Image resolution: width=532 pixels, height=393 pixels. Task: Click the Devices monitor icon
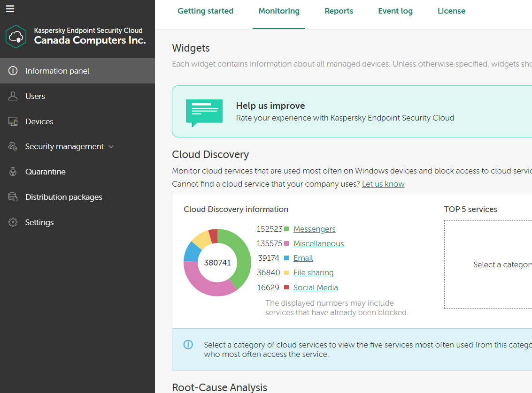[13, 121]
